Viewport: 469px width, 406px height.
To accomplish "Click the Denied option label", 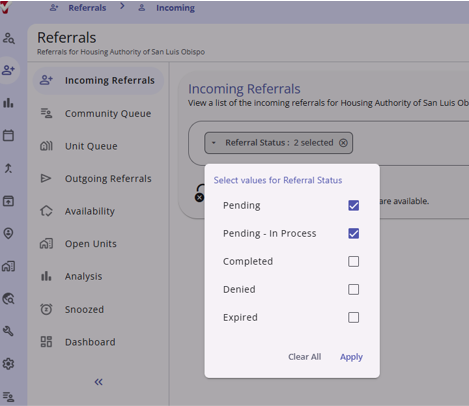I will [239, 289].
